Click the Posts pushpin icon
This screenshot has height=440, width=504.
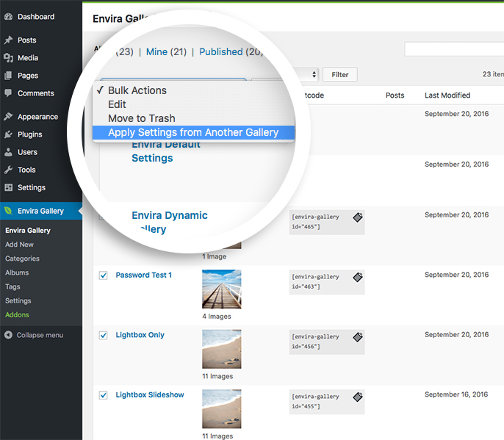pyautogui.click(x=8, y=40)
